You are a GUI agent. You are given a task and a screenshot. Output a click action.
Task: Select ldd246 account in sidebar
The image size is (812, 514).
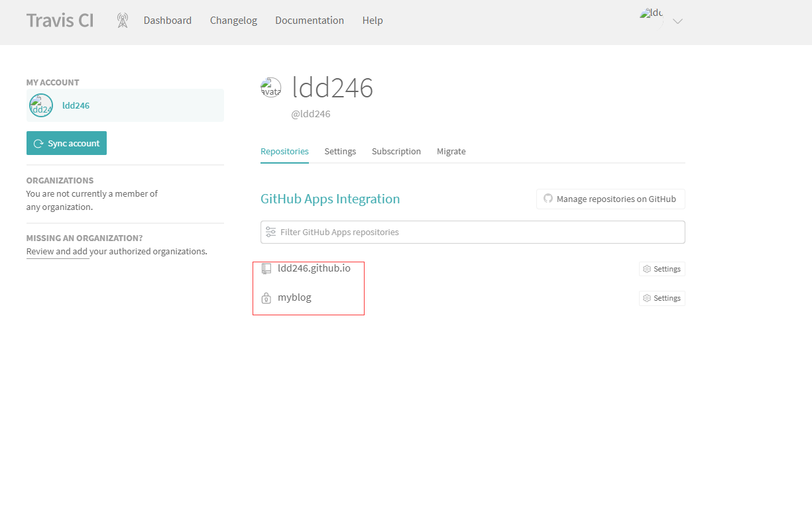125,105
